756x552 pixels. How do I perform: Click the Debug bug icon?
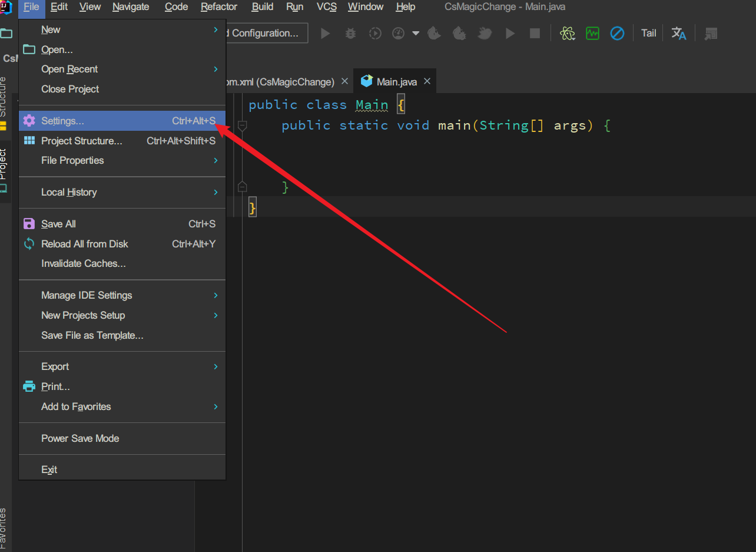click(350, 34)
